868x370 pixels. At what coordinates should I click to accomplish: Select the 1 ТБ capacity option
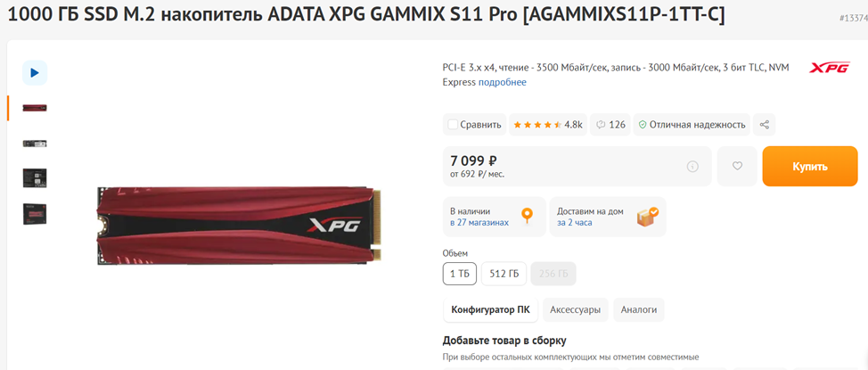[460, 274]
